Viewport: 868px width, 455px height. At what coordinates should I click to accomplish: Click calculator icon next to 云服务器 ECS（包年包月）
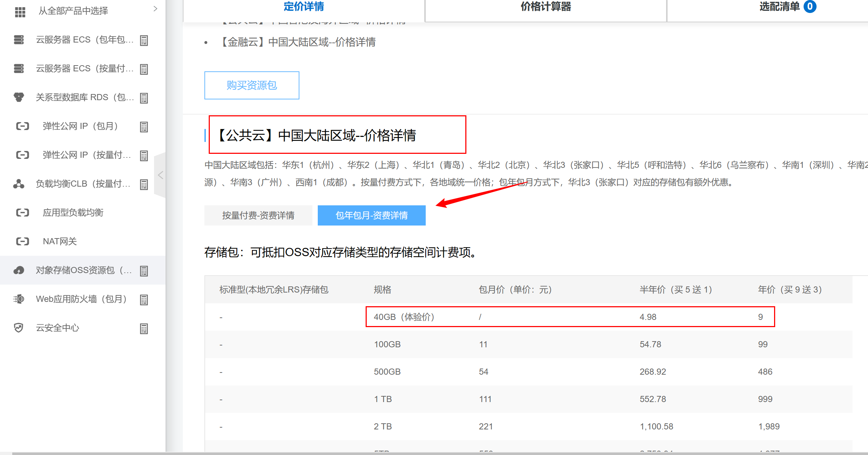pos(144,40)
